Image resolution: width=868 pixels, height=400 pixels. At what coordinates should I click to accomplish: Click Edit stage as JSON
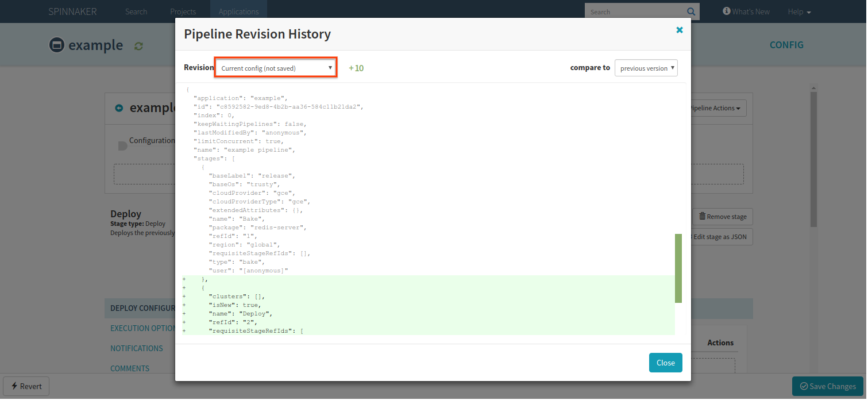(x=720, y=236)
